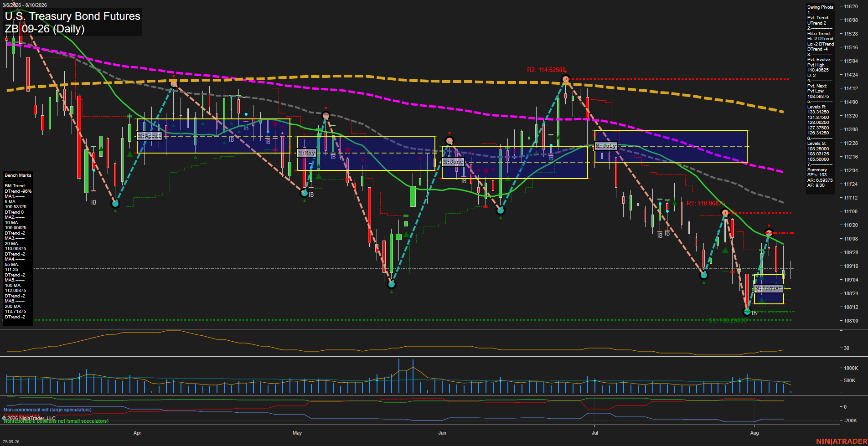Click the R2: 114.62500 resistance label
The height and width of the screenshot is (446, 868).
(x=546, y=70)
